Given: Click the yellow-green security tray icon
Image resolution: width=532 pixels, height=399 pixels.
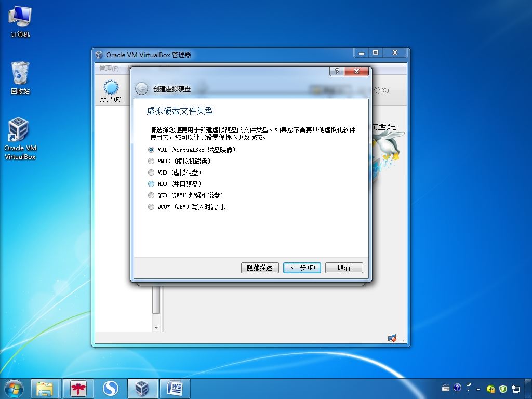Looking at the screenshot, I should (x=490, y=389).
